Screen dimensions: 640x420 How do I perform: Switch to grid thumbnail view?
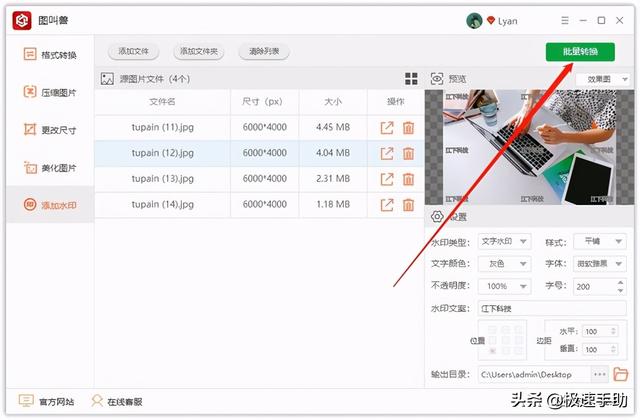click(x=411, y=79)
